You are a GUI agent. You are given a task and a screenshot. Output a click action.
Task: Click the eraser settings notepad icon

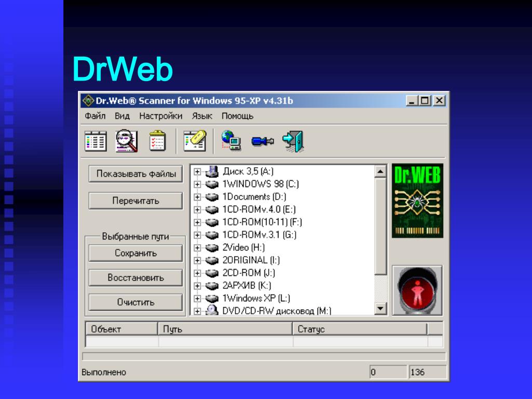pos(195,140)
